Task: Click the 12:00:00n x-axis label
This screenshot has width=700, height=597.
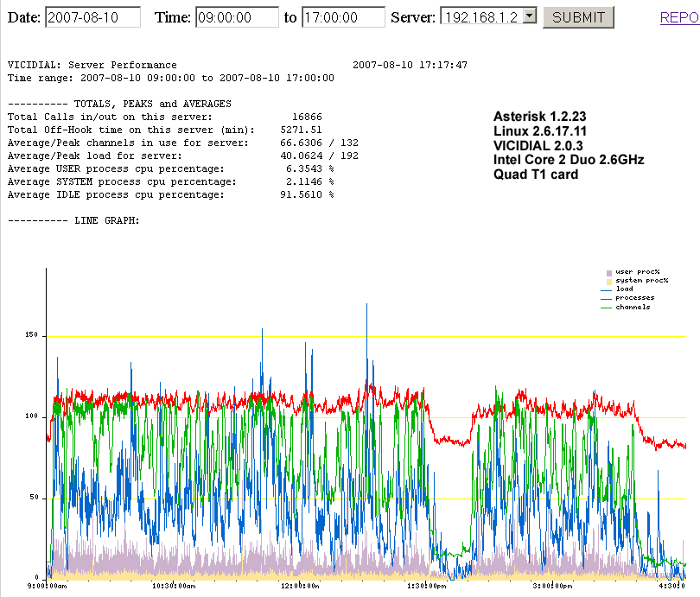Action: [300, 586]
